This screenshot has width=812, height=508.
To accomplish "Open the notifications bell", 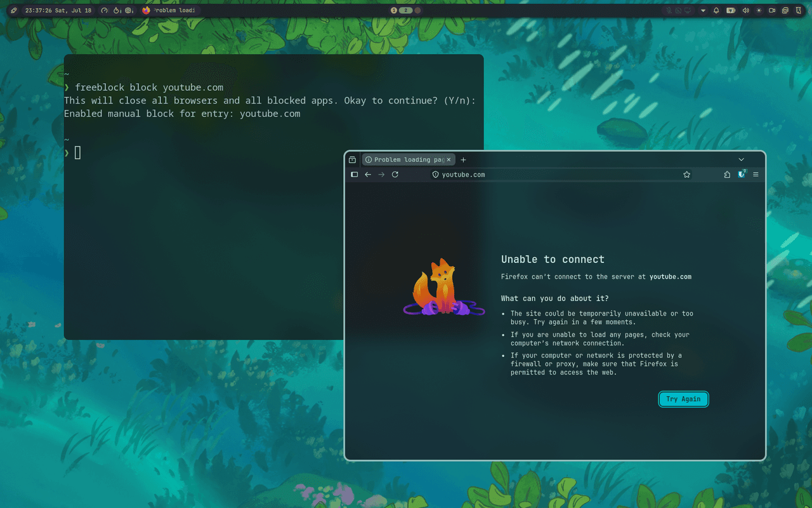I will coord(716,11).
